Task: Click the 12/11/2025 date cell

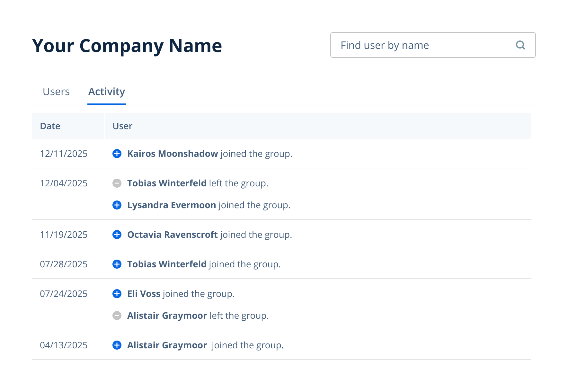Action: pos(64,154)
